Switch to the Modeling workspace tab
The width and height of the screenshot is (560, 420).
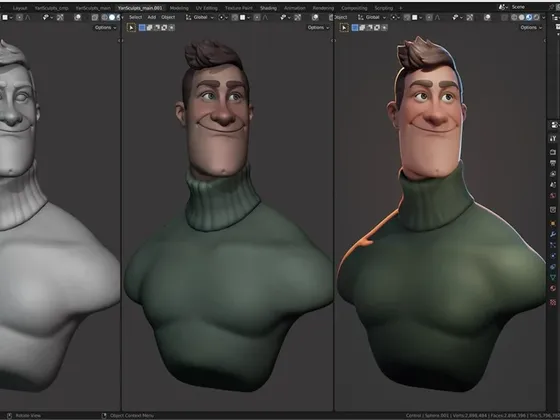pos(179,8)
